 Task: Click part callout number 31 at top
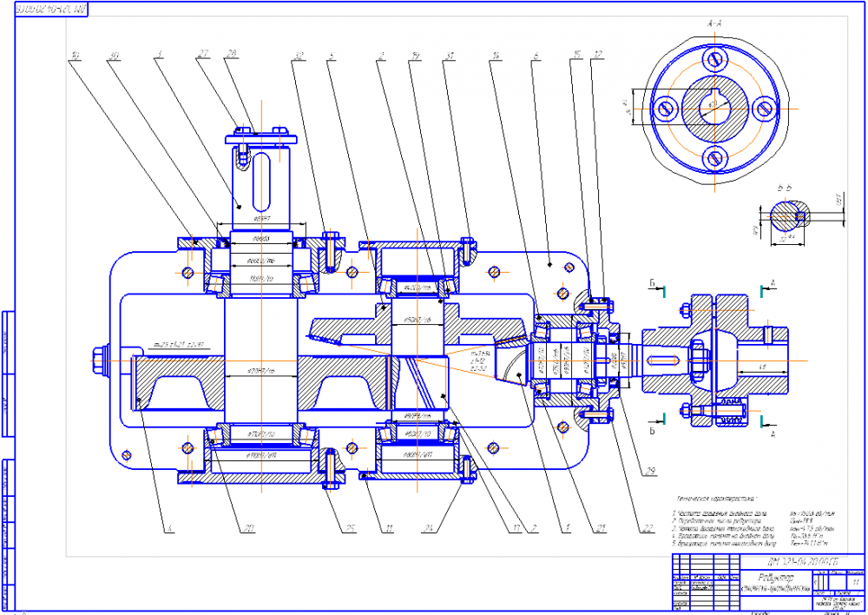click(450, 56)
